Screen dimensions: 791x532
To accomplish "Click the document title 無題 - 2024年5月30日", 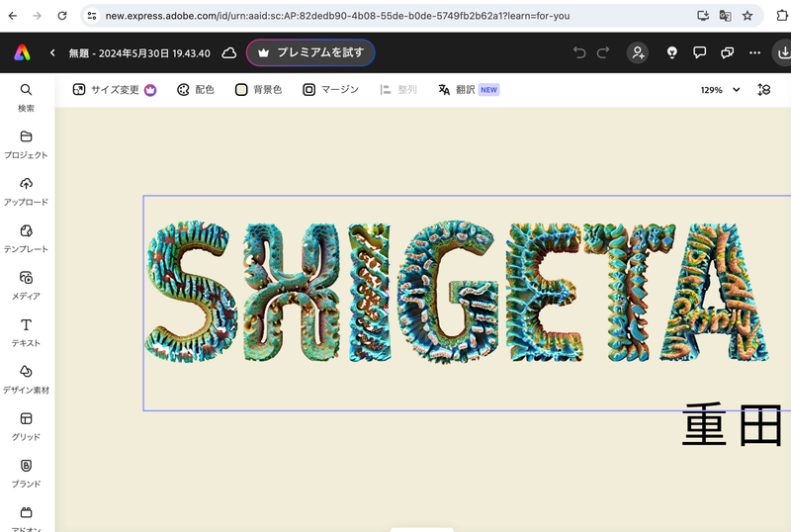I will coord(139,53).
